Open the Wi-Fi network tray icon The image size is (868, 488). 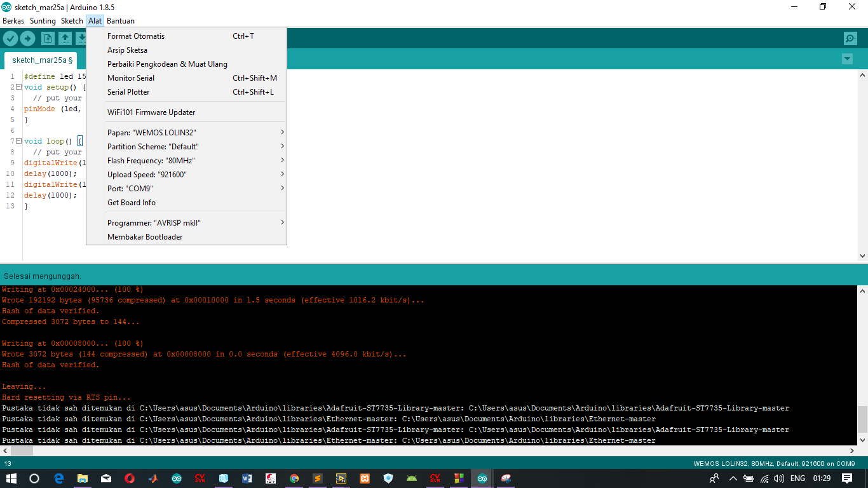764,478
